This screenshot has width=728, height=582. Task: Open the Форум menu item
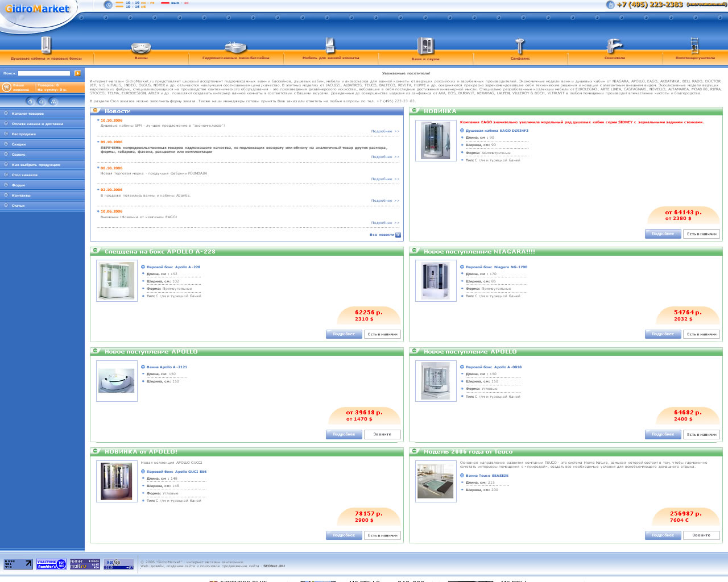tap(18, 185)
